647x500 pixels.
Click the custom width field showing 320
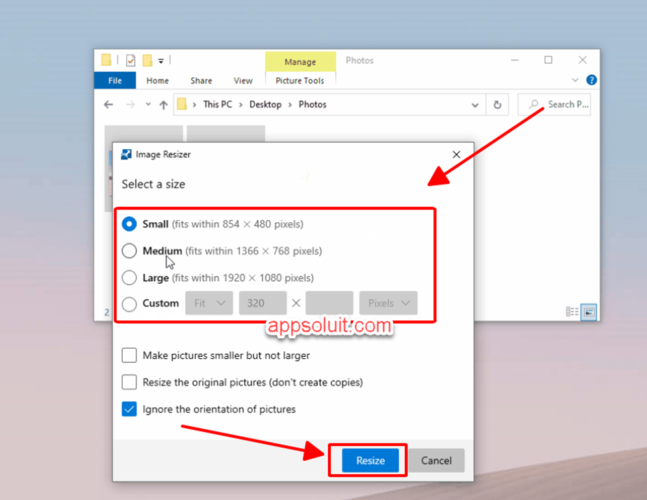[263, 303]
